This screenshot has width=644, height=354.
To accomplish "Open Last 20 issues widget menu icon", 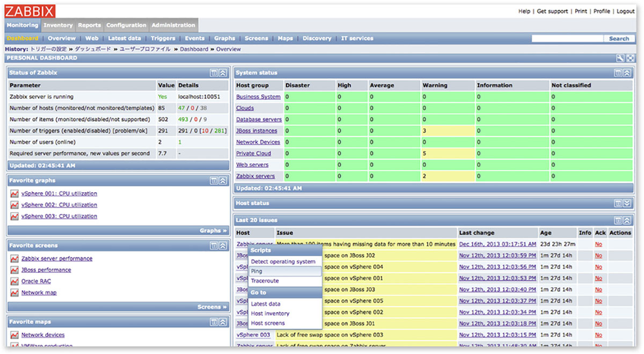I will (618, 221).
